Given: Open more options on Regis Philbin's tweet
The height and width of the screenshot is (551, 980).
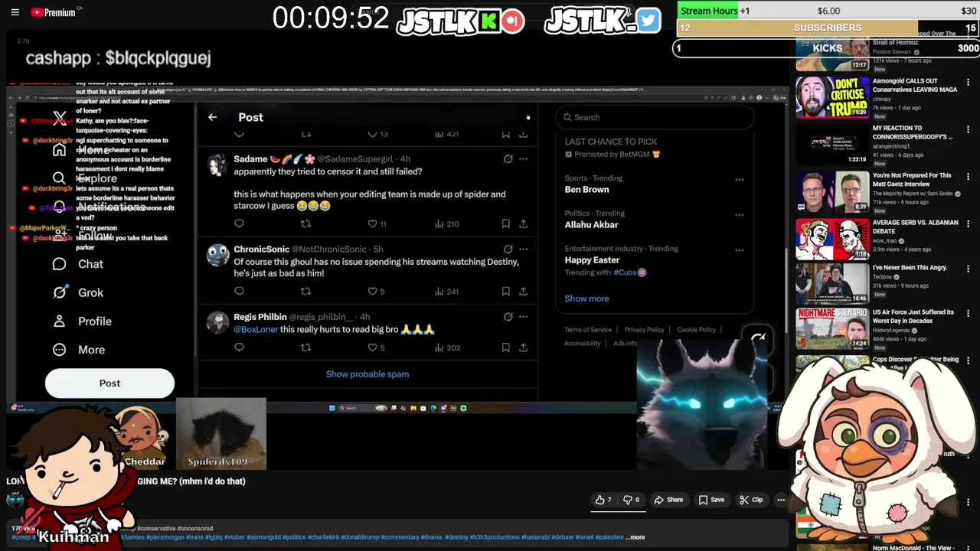Looking at the screenshot, I should (x=523, y=316).
